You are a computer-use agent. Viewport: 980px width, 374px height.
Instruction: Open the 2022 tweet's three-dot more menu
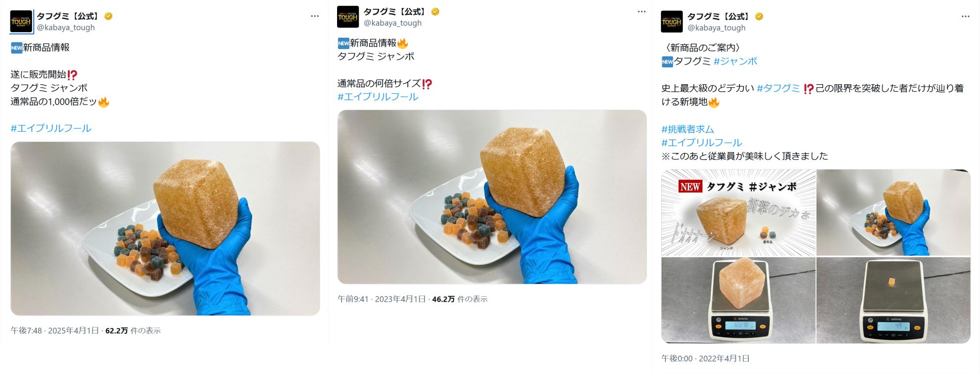click(965, 16)
